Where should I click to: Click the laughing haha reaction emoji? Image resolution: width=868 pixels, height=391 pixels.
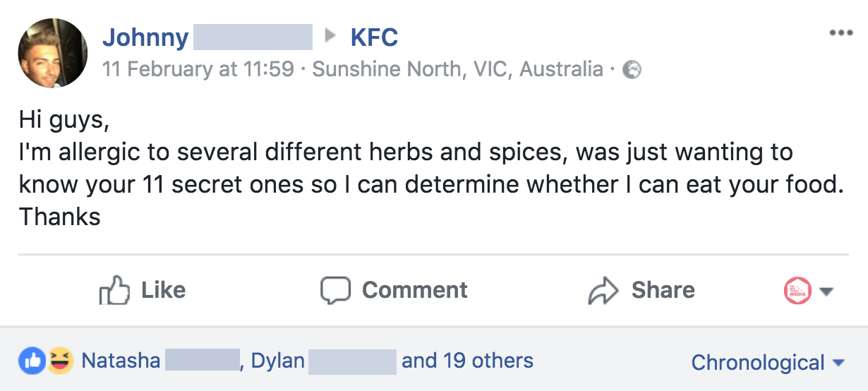point(61,361)
